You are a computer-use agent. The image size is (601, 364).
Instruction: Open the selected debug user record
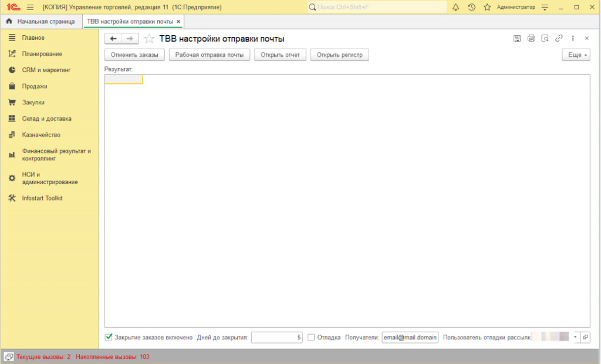[585, 337]
